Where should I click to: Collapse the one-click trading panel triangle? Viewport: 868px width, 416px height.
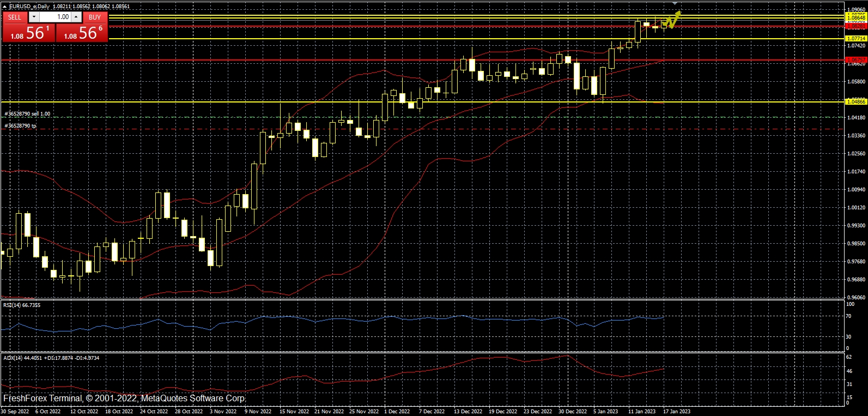[5, 7]
